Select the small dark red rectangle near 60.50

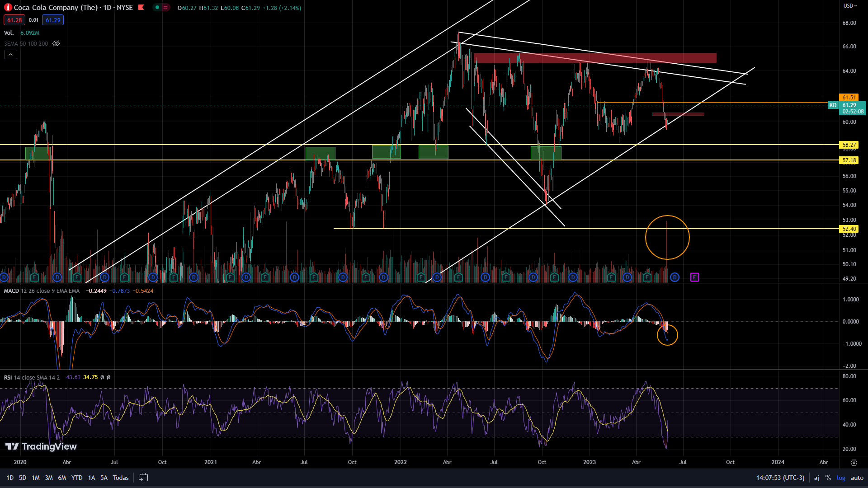pos(678,114)
